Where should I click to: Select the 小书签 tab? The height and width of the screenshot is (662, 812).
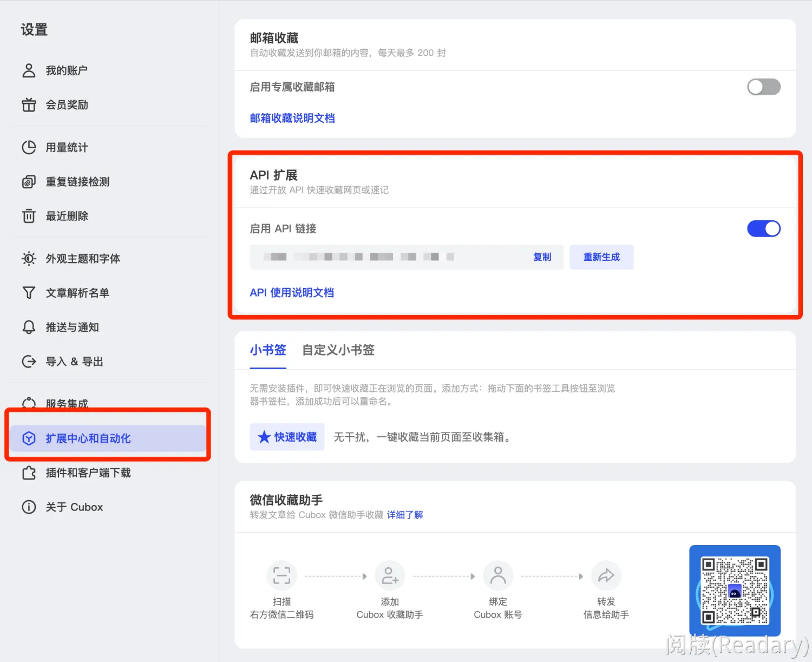[x=267, y=350]
